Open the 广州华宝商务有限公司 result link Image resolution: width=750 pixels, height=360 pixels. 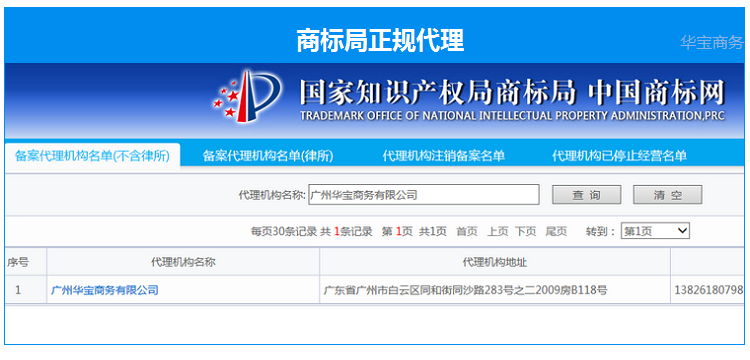(104, 290)
